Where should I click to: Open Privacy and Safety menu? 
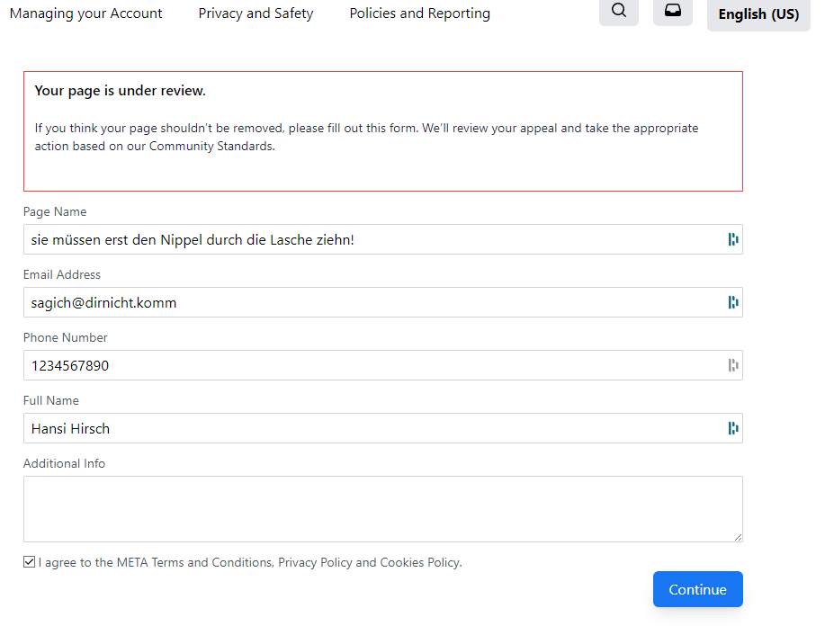pyautogui.click(x=256, y=13)
